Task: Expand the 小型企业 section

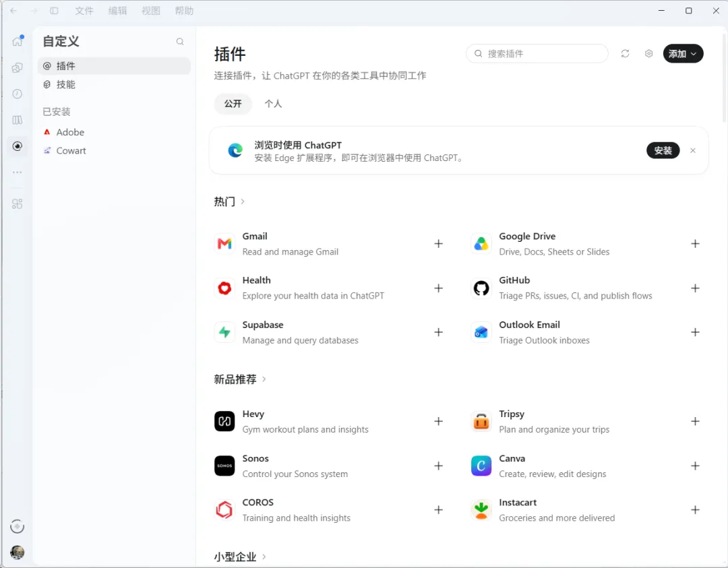Action: [240, 557]
